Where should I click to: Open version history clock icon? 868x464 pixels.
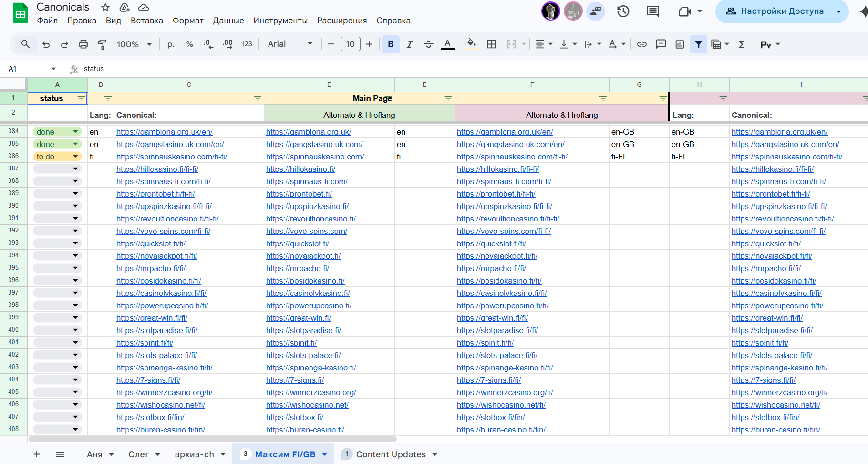pyautogui.click(x=623, y=11)
